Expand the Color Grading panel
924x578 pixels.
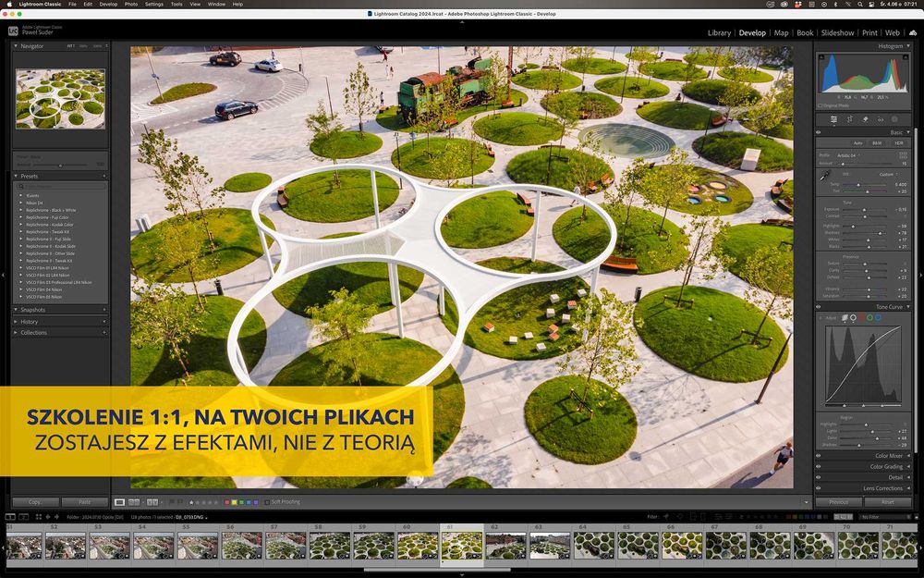[907, 466]
